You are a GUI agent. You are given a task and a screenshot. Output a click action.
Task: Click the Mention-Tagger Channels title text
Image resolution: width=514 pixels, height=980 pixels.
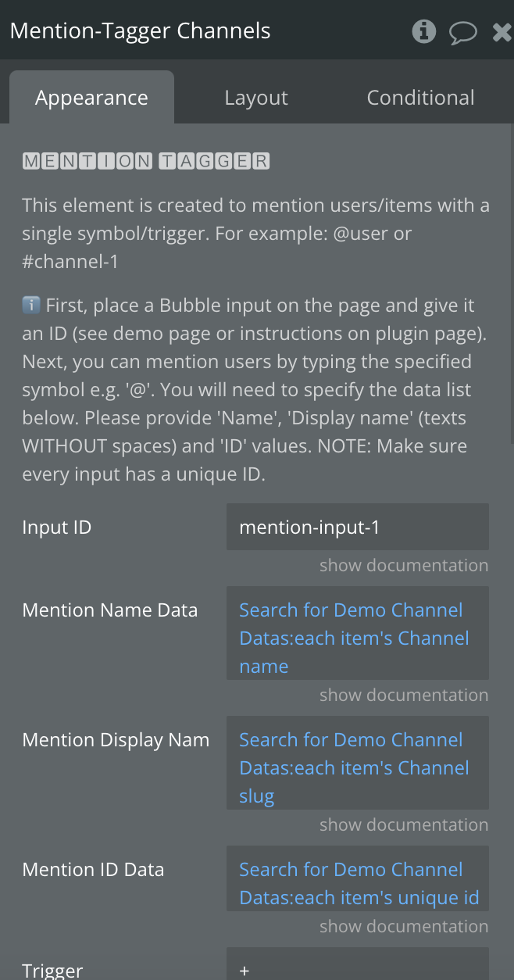click(x=141, y=31)
